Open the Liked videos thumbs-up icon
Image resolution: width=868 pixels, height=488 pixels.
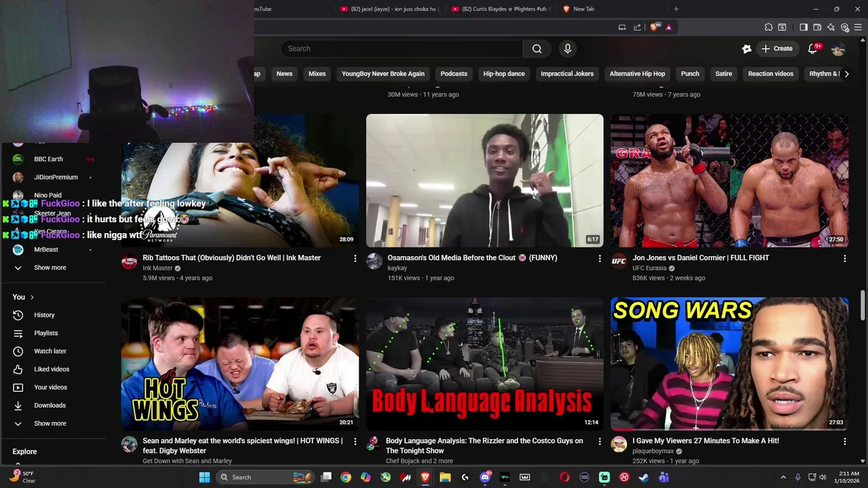coord(18,369)
